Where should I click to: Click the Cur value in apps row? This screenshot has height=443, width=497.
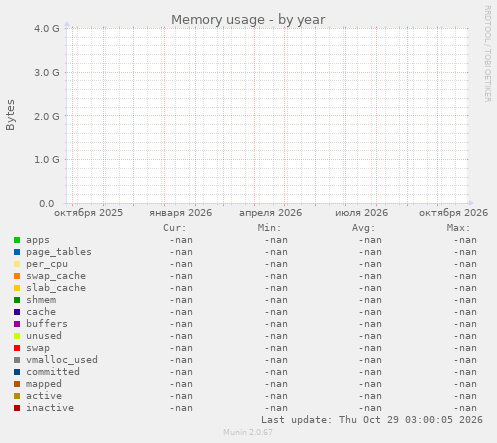point(181,240)
